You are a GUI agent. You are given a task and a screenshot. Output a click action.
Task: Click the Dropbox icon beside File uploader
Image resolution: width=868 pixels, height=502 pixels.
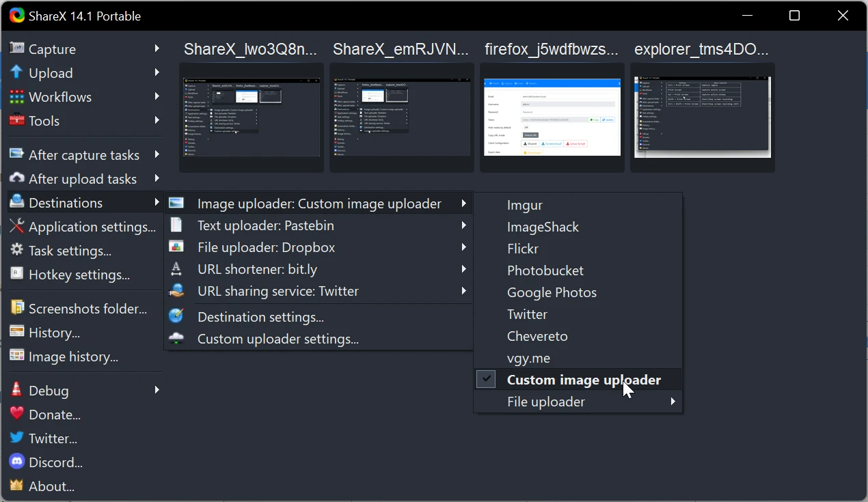pos(176,247)
